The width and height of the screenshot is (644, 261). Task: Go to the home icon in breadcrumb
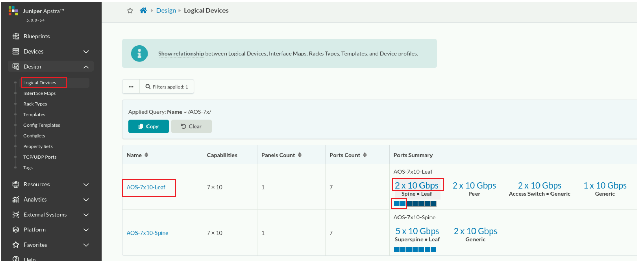[143, 10]
